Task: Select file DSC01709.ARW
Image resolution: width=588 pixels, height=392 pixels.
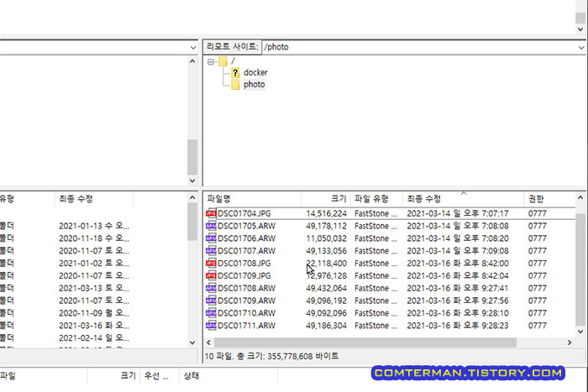Action: click(x=246, y=301)
